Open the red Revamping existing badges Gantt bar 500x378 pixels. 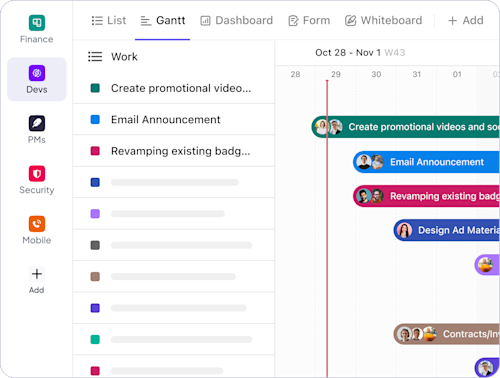[x=426, y=196]
